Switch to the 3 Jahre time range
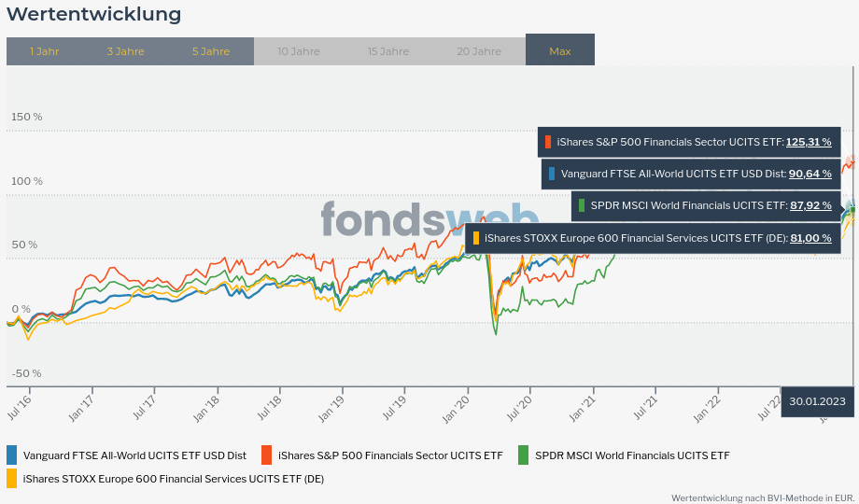 click(125, 51)
